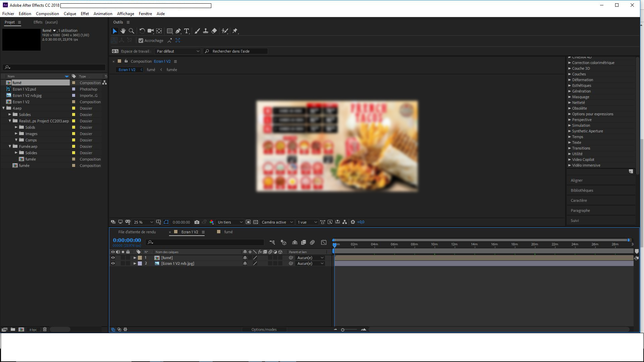The height and width of the screenshot is (362, 644).
Task: Click the timeline zoom slider handle
Action: pyautogui.click(x=342, y=330)
